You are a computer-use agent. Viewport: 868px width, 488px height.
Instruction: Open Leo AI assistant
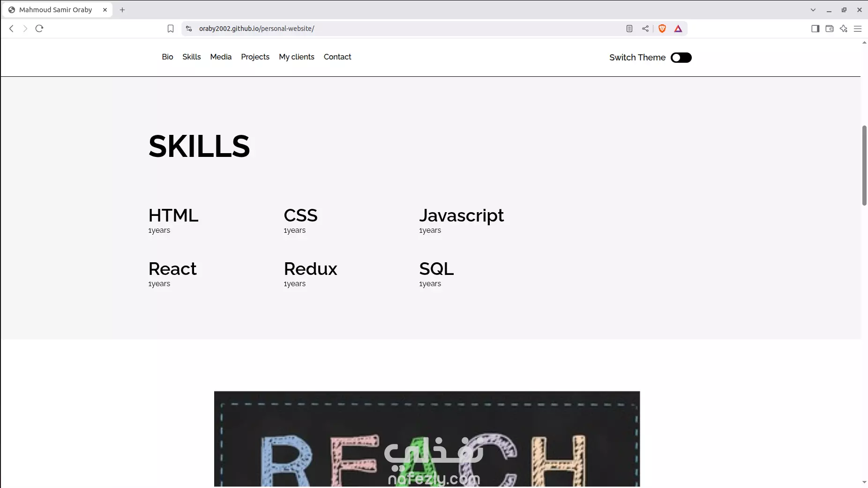(844, 29)
